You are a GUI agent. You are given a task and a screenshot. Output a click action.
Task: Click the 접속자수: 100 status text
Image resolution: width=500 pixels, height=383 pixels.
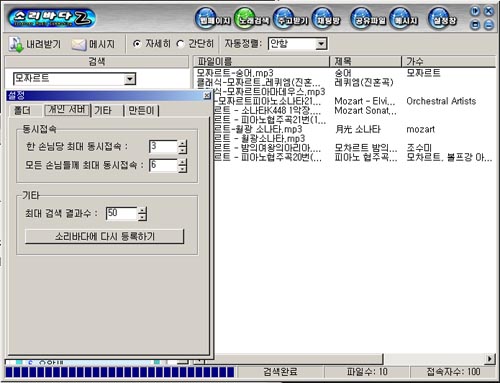[453, 372]
